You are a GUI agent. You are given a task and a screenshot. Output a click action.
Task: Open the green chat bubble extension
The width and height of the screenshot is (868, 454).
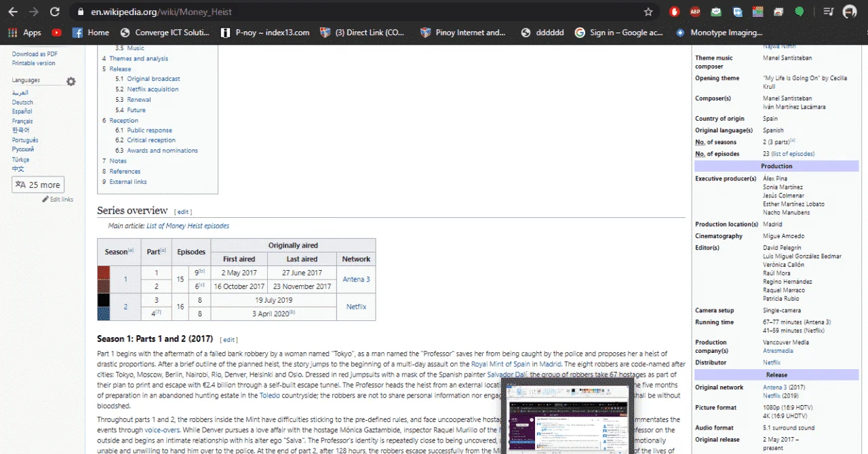point(800,12)
